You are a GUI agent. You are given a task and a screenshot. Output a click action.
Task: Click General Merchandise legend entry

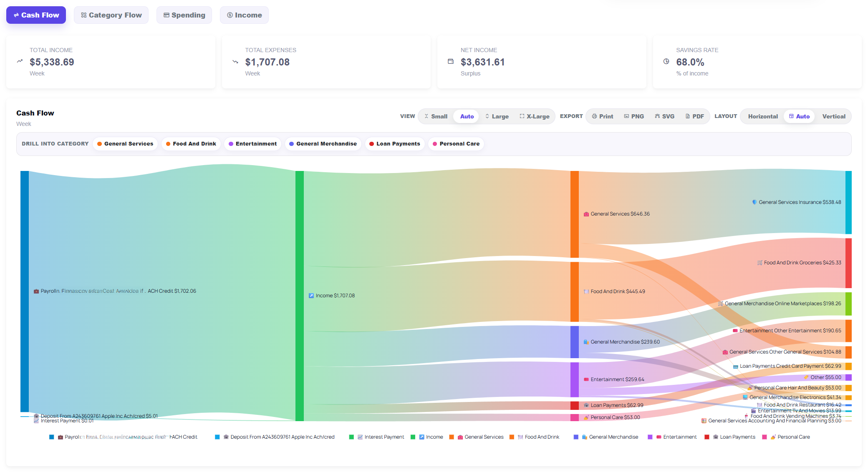[606, 437]
